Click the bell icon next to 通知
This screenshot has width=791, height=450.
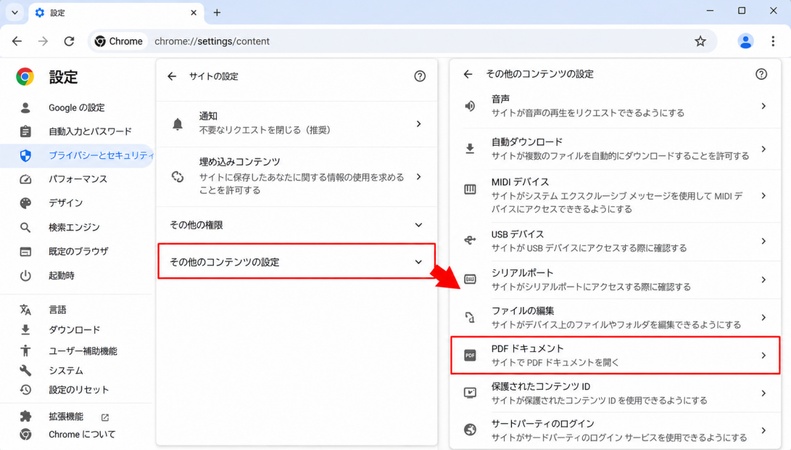click(178, 124)
